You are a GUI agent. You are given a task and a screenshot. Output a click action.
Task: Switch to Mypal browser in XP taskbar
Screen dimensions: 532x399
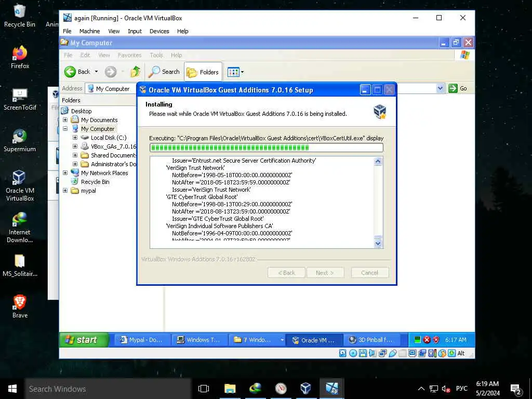(142, 340)
